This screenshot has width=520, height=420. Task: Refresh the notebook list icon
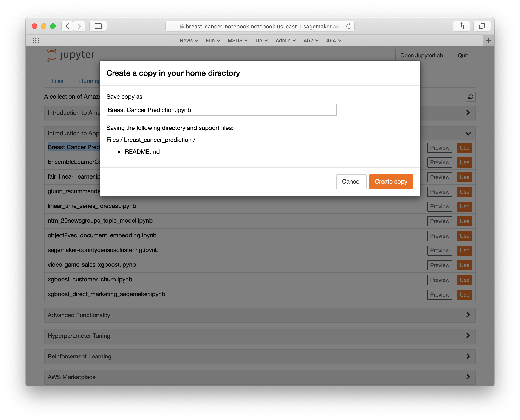tap(470, 97)
